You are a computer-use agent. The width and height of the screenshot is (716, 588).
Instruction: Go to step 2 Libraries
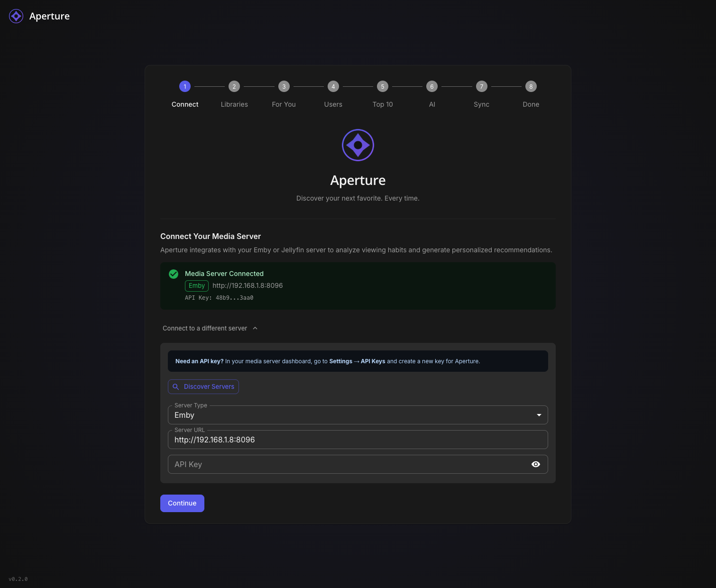[x=234, y=94]
